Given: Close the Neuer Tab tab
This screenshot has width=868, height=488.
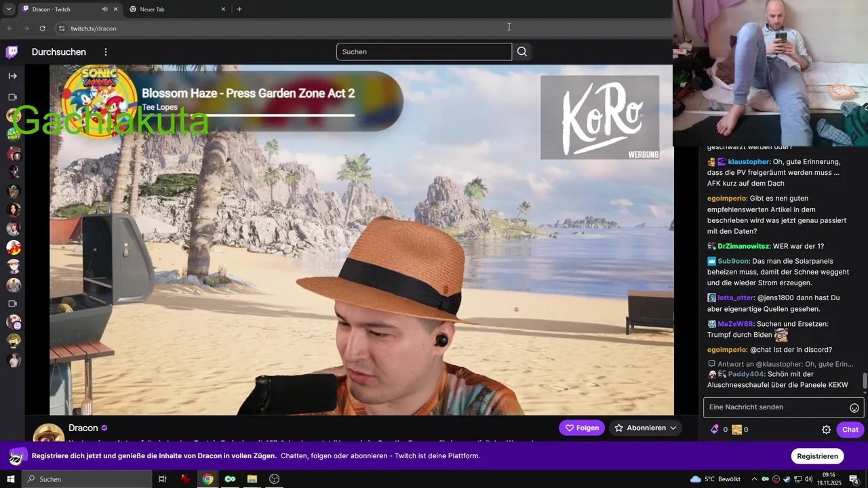Looking at the screenshot, I should pyautogui.click(x=223, y=9).
